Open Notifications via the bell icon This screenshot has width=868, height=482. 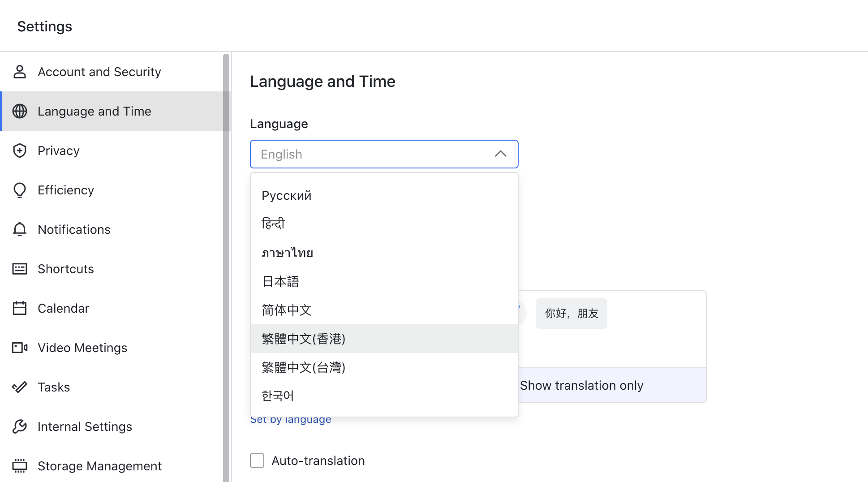click(x=20, y=229)
